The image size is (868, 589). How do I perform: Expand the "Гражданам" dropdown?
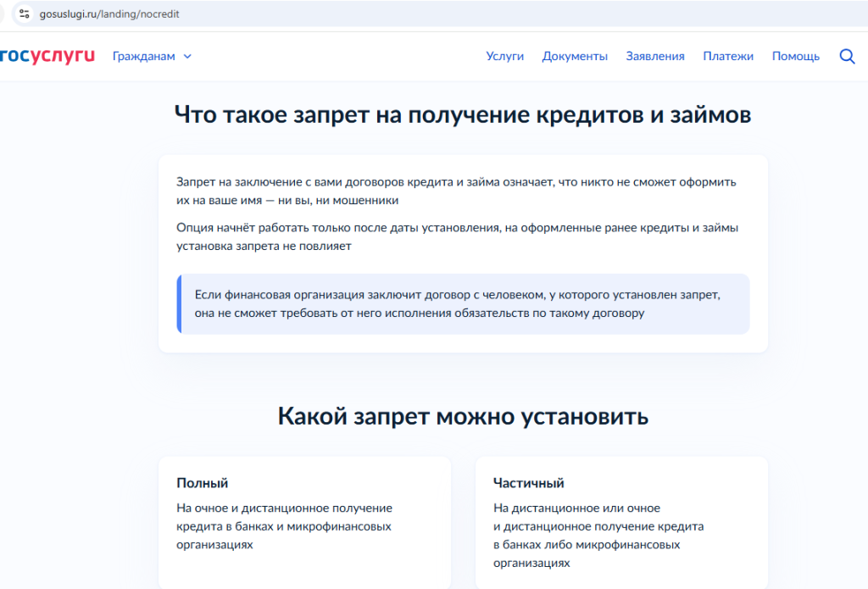click(142, 56)
